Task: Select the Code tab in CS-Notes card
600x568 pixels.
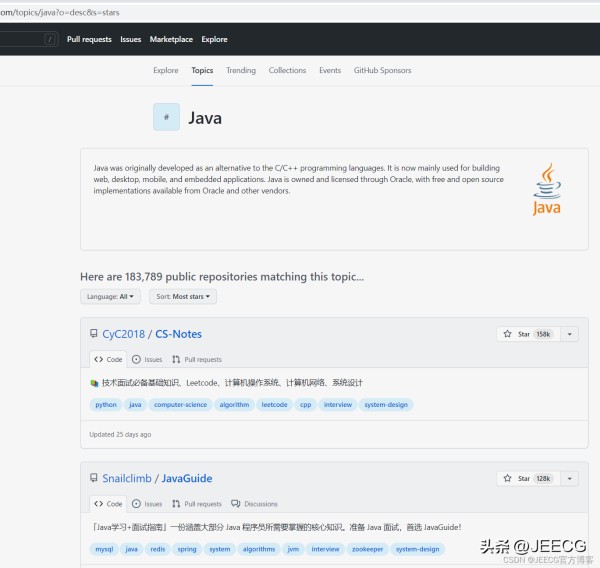Action: pyautogui.click(x=108, y=359)
